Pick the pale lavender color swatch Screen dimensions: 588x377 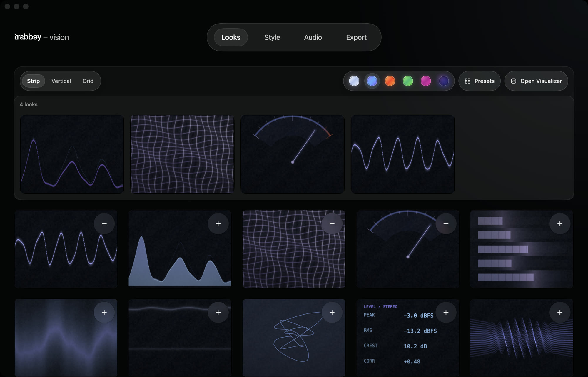tap(354, 81)
